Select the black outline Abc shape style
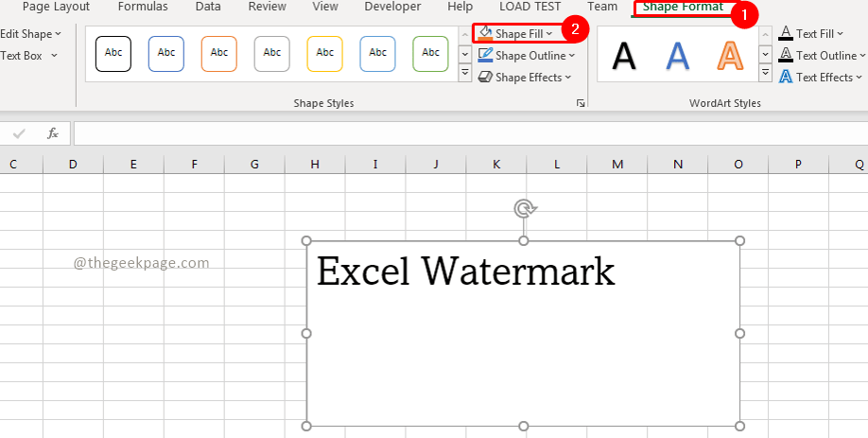The image size is (868, 438). coord(113,54)
